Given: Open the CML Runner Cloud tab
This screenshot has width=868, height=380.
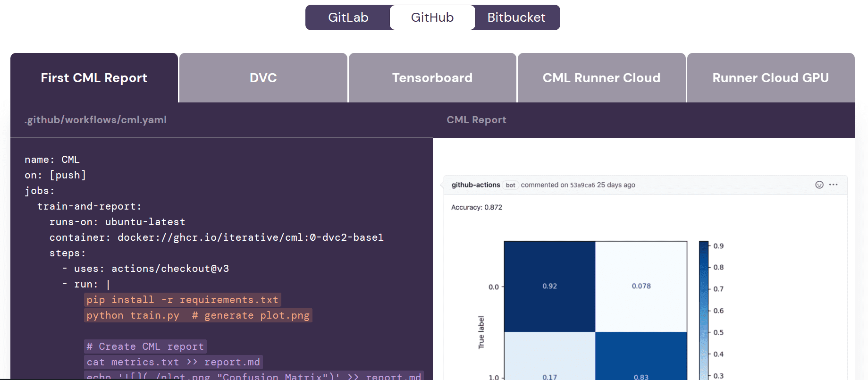Looking at the screenshot, I should pyautogui.click(x=601, y=78).
